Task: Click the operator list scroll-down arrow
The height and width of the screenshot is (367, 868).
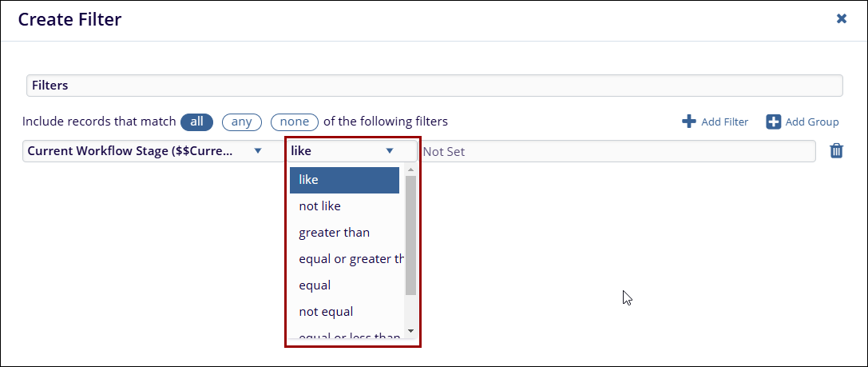Action: [x=410, y=330]
